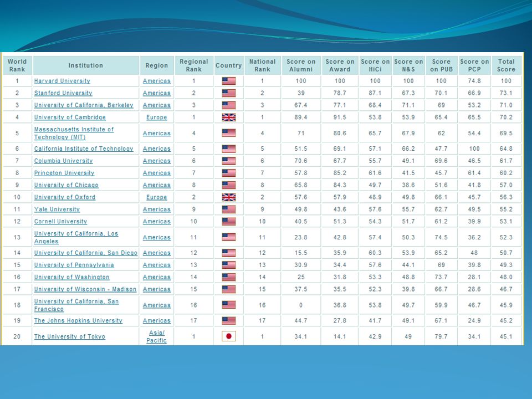
Task: Click the US flag in Harvard row
Action: pyautogui.click(x=229, y=81)
